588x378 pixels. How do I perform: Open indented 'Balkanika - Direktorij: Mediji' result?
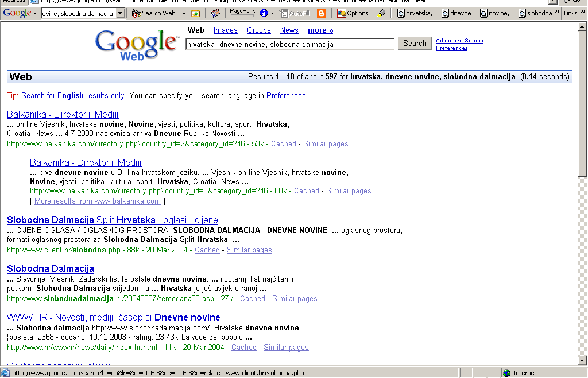(x=86, y=162)
